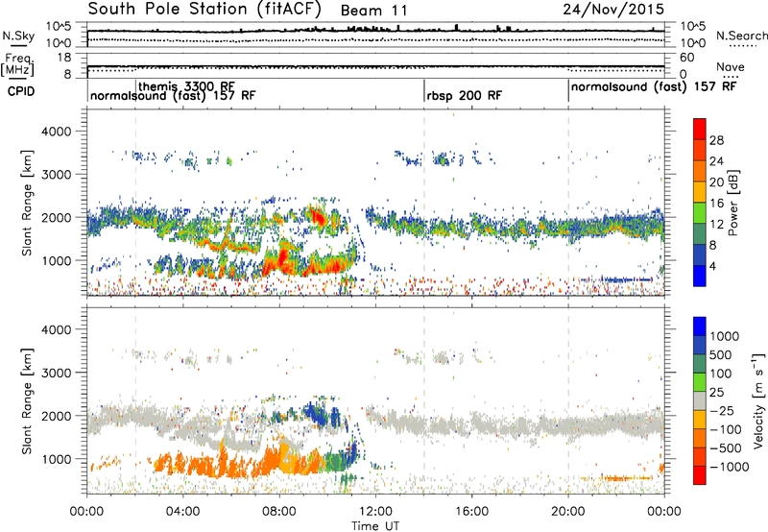Viewport: 768px width, 532px height.
Task: Select the "Freq. [MHz]" axis label
Action: [17, 64]
